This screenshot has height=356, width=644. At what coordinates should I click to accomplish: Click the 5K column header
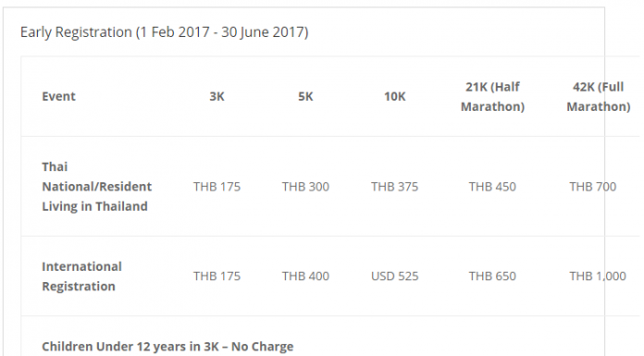tap(305, 96)
